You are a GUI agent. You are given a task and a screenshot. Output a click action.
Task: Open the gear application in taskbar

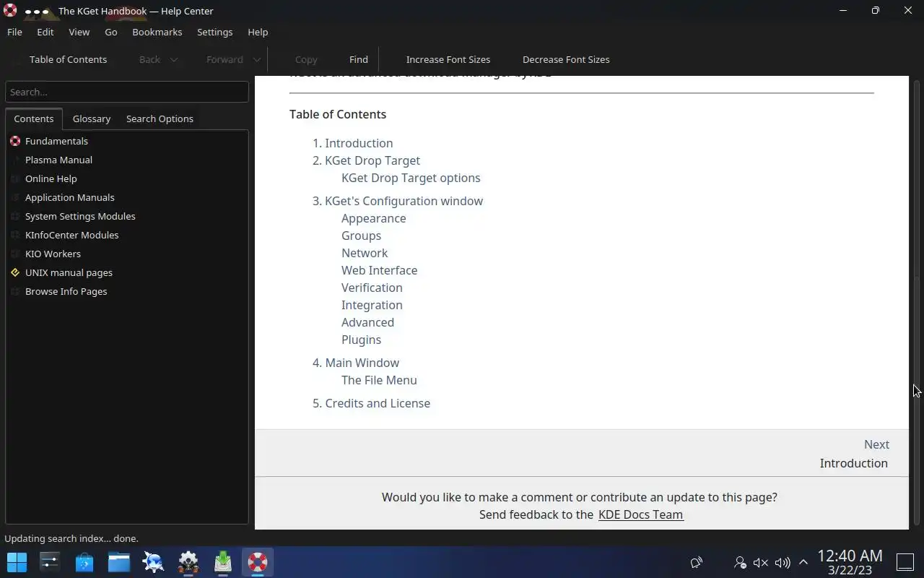(188, 561)
